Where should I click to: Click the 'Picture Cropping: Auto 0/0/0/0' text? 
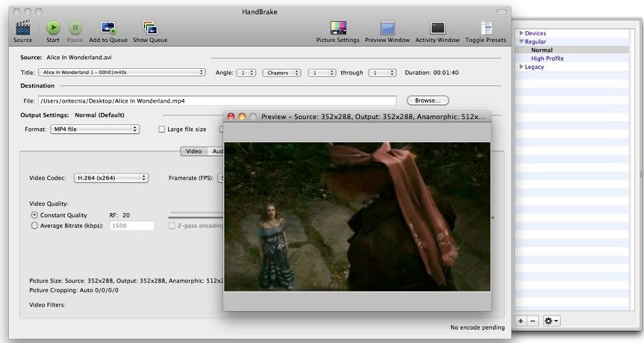74,290
